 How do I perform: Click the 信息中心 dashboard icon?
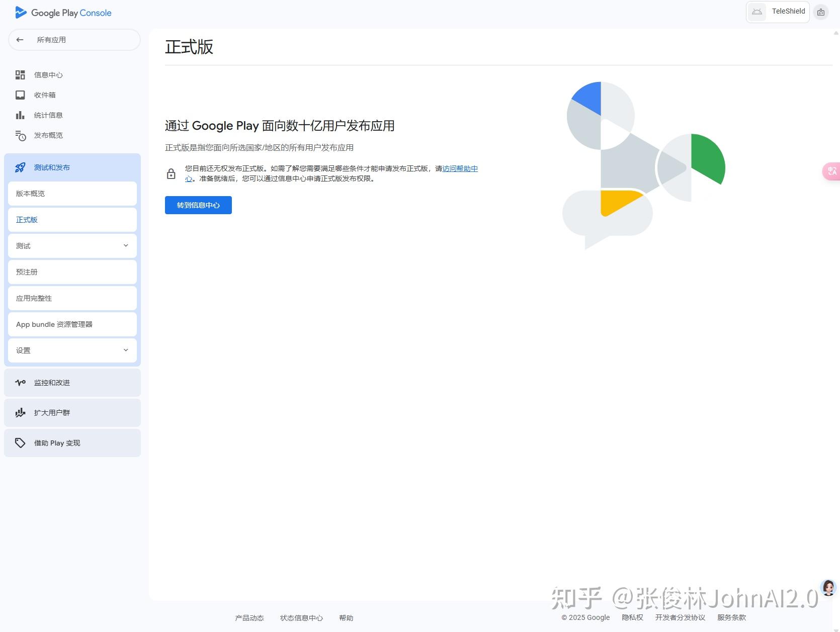(20, 75)
